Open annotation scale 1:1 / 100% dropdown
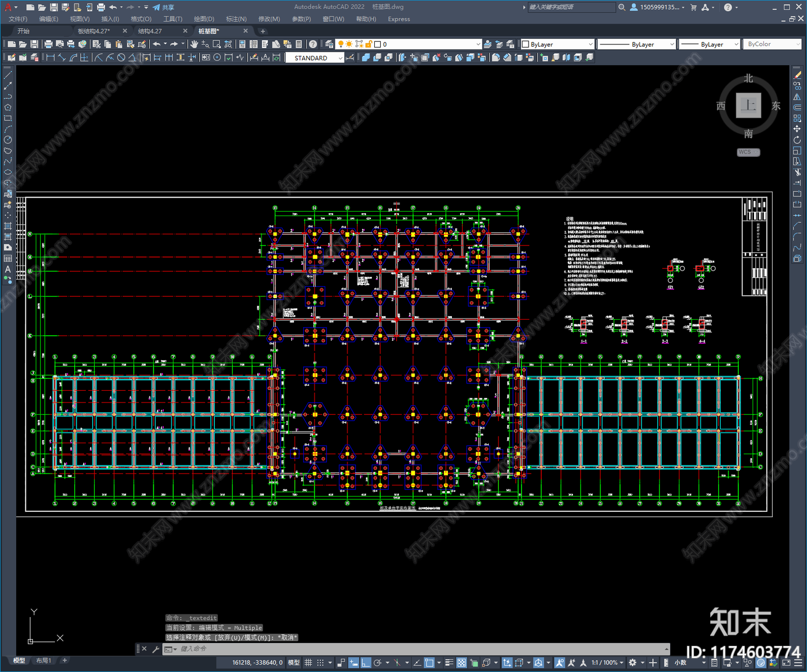Viewport: 807px width, 672px height. pos(607,662)
